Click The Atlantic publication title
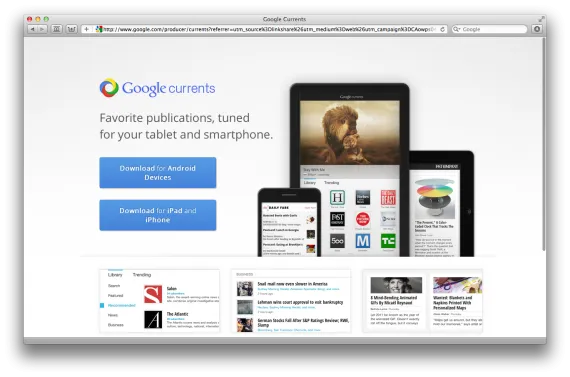The image size is (570, 377). [x=177, y=314]
